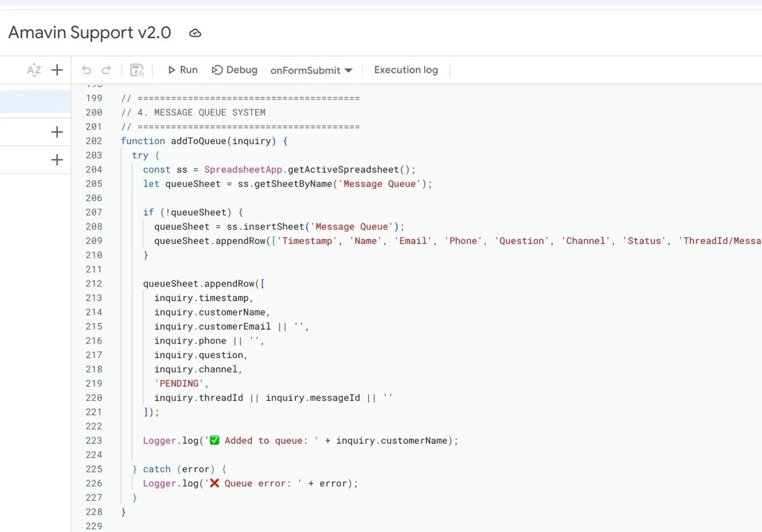This screenshot has height=532, width=762.
Task: Sort files alphabetically with the AZ icon
Action: point(34,70)
